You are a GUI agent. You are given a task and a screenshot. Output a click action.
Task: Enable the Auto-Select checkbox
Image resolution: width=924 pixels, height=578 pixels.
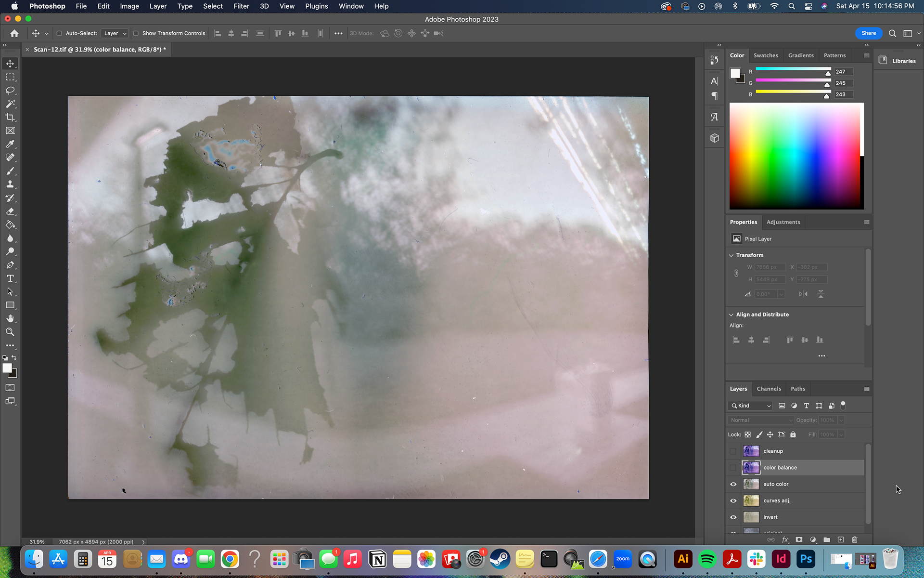tap(59, 33)
